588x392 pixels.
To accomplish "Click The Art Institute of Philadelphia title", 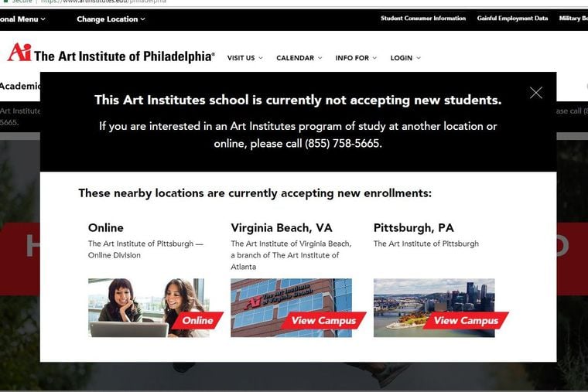I will [125, 56].
